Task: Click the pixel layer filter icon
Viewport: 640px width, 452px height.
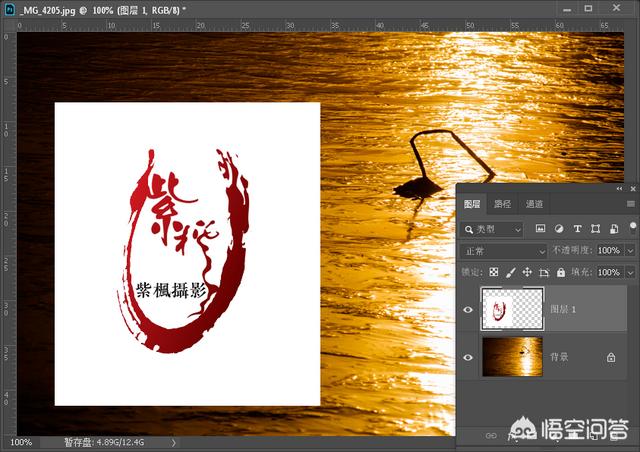Action: [x=541, y=229]
